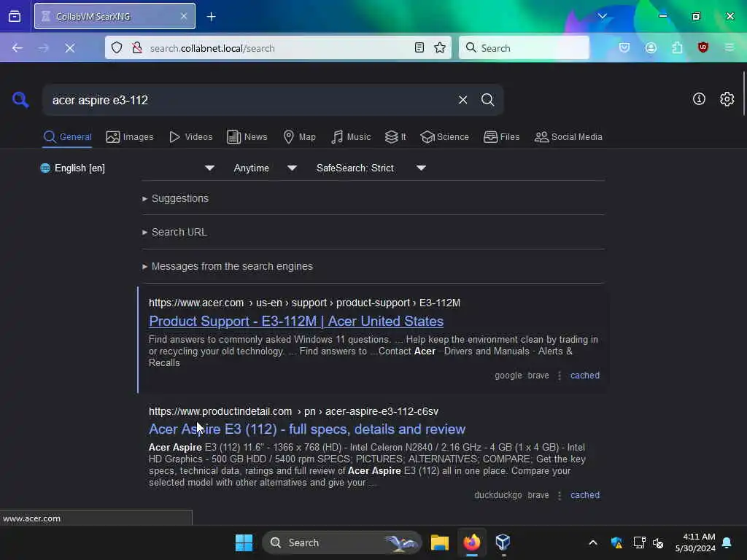Switch to Social Media category
The image size is (747, 560).
(x=568, y=137)
